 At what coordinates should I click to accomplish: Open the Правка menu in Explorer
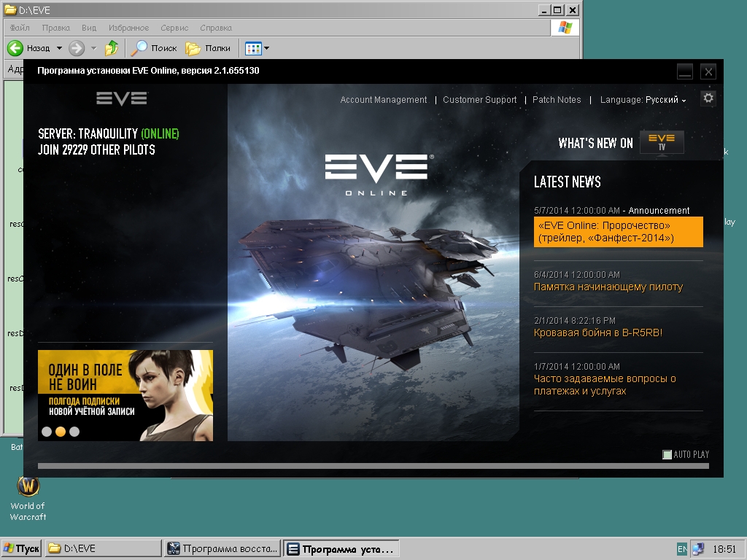pyautogui.click(x=55, y=28)
